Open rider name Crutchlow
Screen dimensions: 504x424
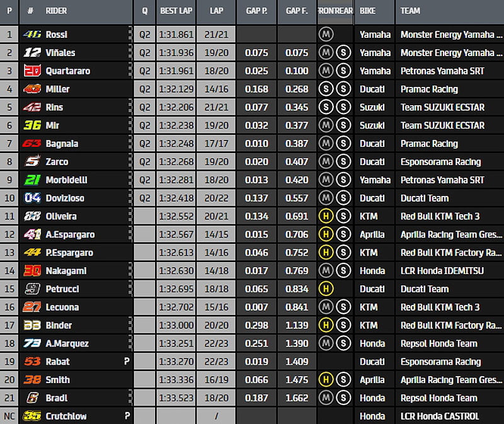[x=66, y=416]
